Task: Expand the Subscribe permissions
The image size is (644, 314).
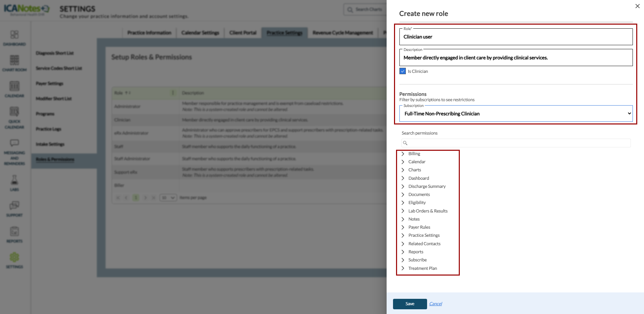Action: point(403,260)
